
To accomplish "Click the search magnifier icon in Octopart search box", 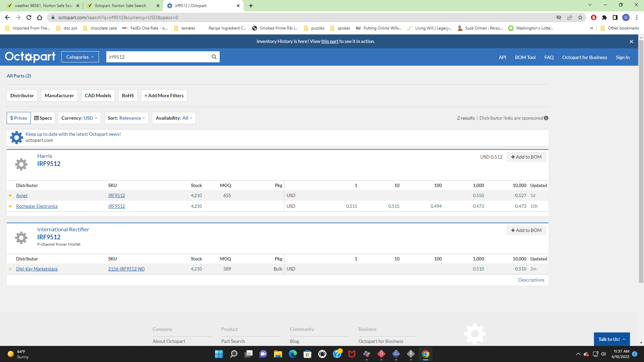I will [x=214, y=57].
